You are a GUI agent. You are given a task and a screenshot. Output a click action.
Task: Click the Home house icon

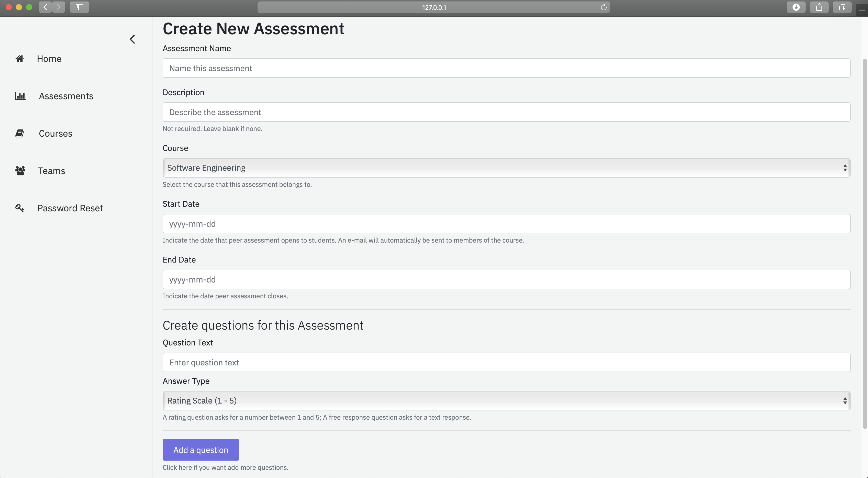pos(19,59)
